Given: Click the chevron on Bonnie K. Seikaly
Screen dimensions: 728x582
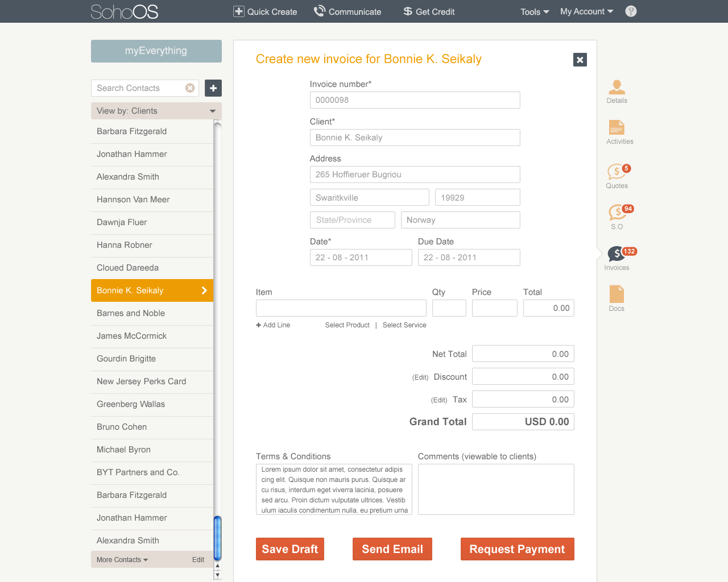Looking at the screenshot, I should point(204,290).
